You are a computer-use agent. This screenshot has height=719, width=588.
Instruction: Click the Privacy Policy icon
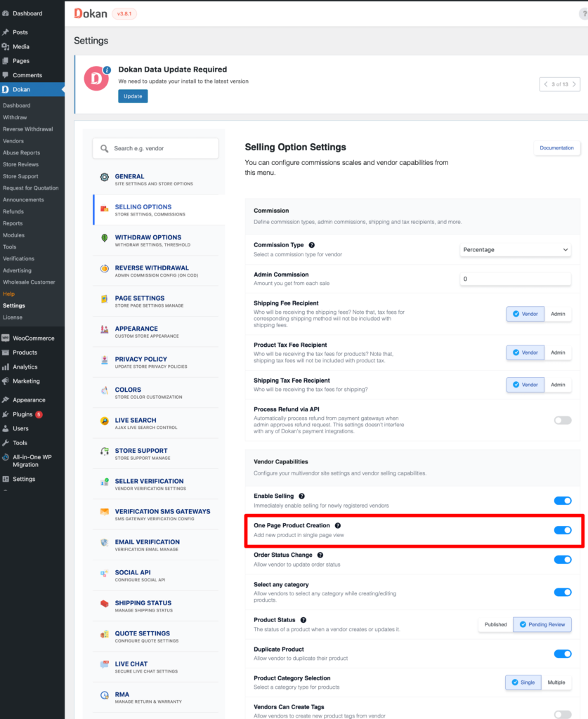pyautogui.click(x=105, y=360)
